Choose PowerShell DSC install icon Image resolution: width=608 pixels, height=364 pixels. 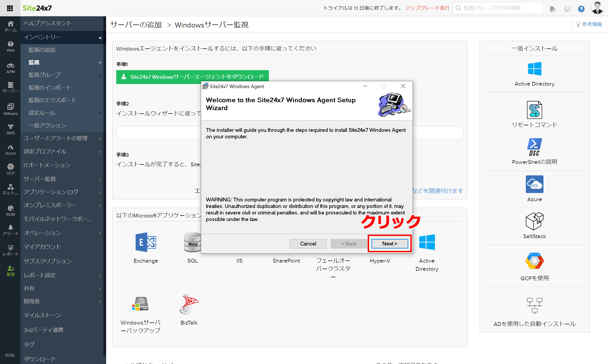tap(534, 147)
